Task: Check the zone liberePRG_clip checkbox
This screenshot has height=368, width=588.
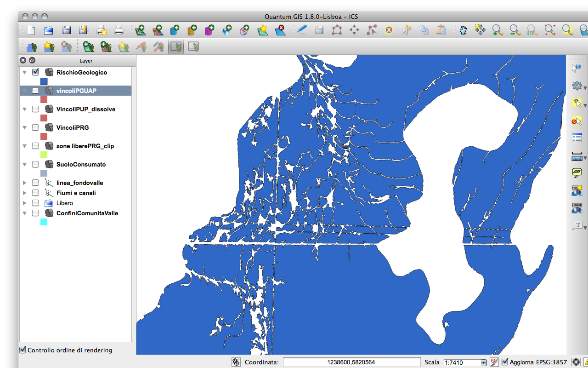Action: coord(35,146)
